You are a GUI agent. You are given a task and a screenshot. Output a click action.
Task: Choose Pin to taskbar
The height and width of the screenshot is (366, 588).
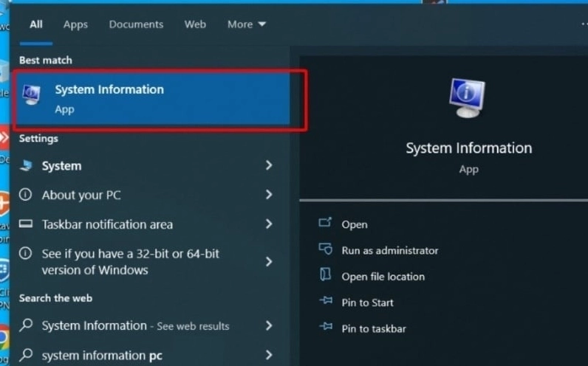(374, 328)
